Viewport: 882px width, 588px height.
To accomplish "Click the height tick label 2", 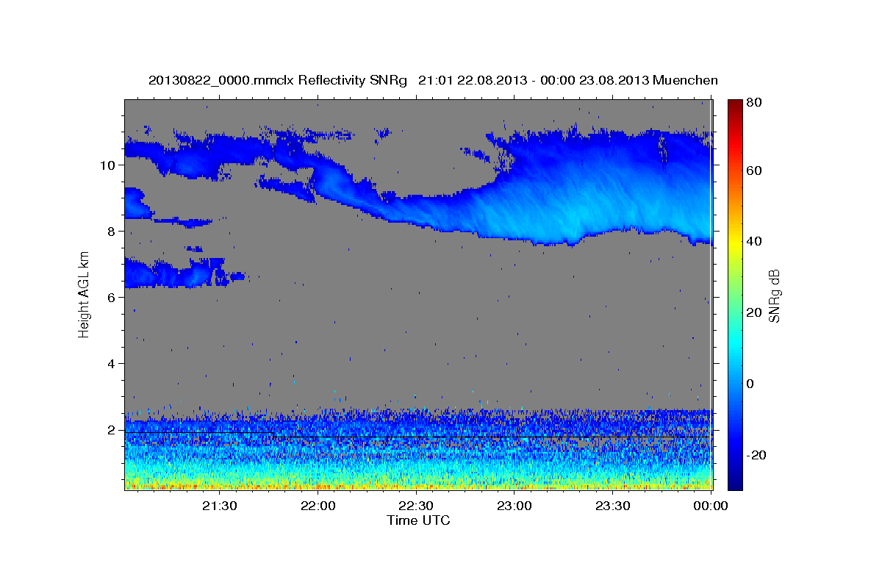I will pos(112,430).
